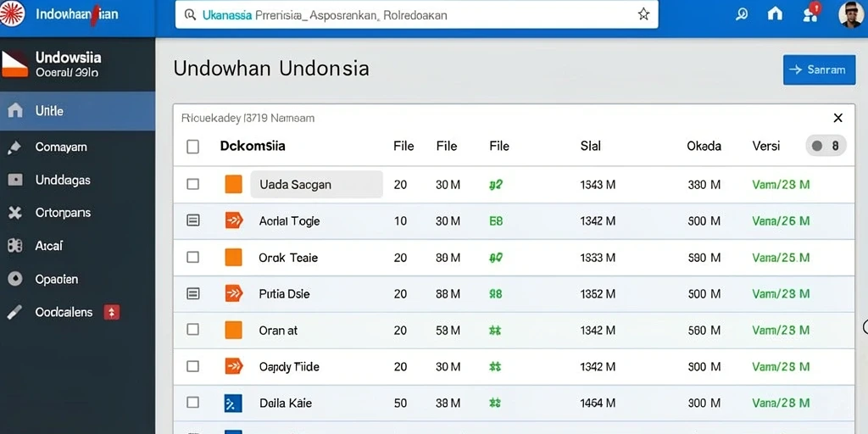Image resolution: width=868 pixels, height=434 pixels.
Task: Tick the checkbox for Uada Sacgan row
Action: (x=192, y=184)
